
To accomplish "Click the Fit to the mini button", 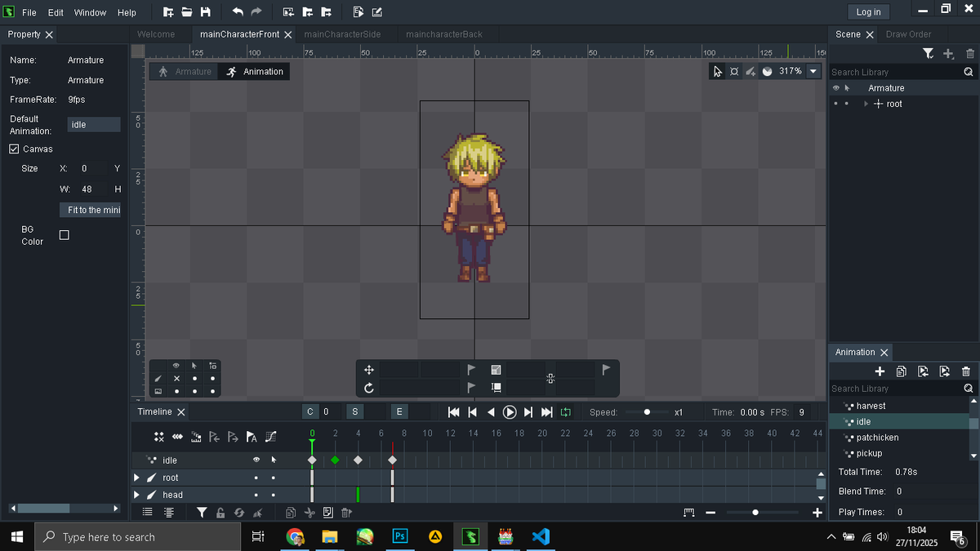I will click(91, 210).
